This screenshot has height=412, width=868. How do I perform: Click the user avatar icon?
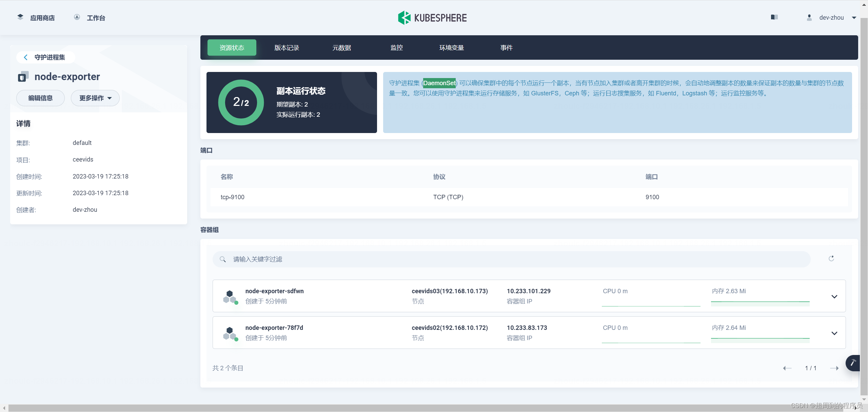(x=809, y=17)
